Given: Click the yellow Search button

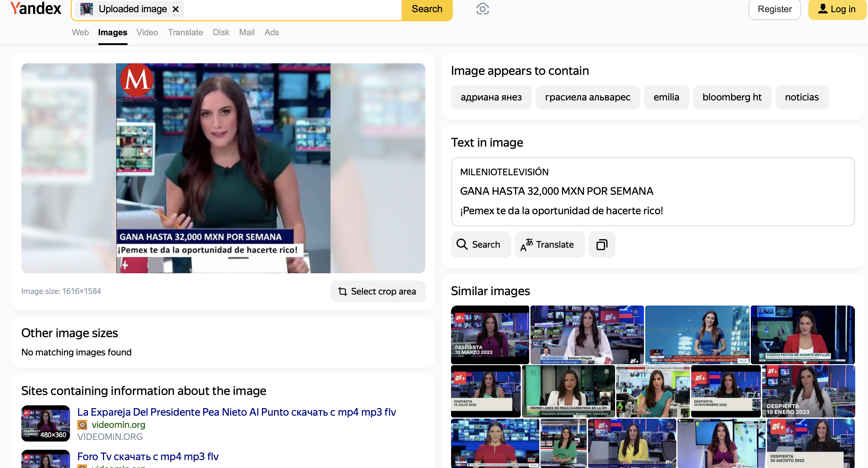Looking at the screenshot, I should point(427,9).
